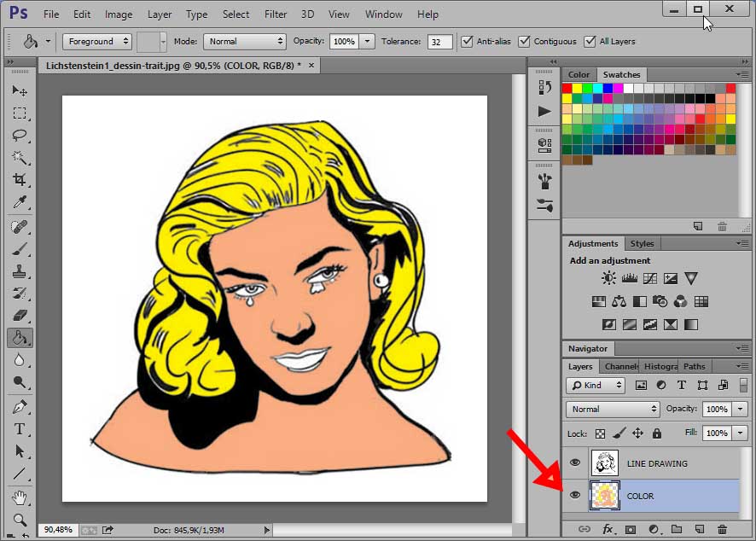Open the Kind layer filter dropdown
The width and height of the screenshot is (756, 541).
pos(596,385)
